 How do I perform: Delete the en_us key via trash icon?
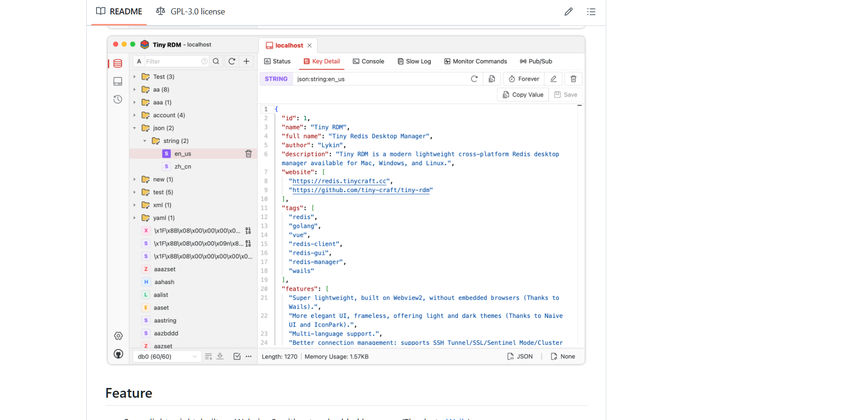coord(248,154)
